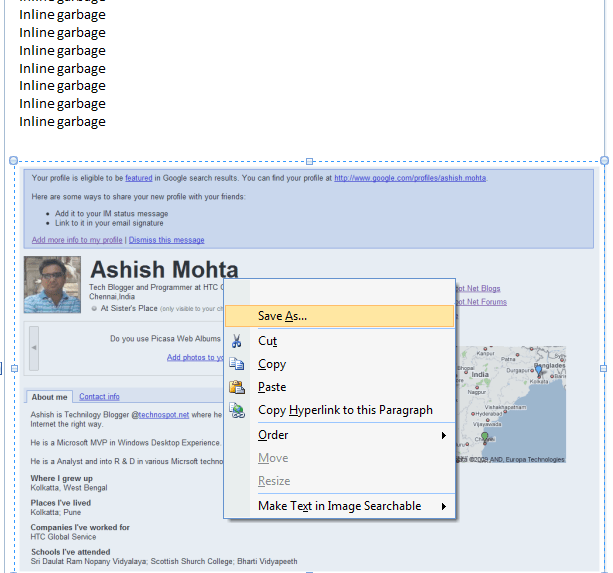
Task: Click 'Chennai,India' location text
Action: point(112,297)
